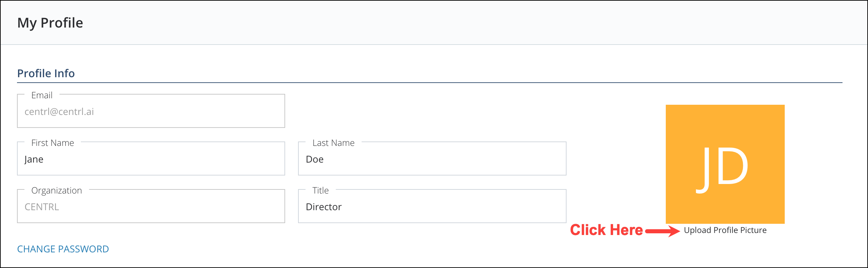Click the My Profile page heading
The height and width of the screenshot is (268, 868).
[x=50, y=23]
